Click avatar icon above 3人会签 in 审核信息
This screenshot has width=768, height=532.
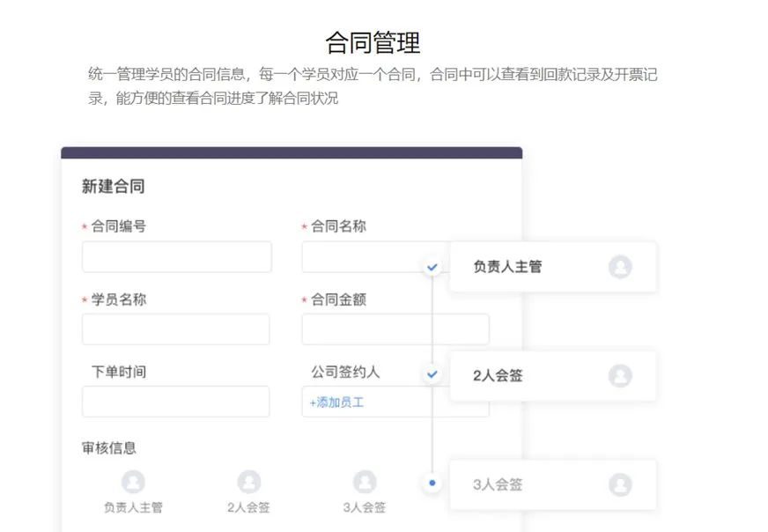point(365,482)
